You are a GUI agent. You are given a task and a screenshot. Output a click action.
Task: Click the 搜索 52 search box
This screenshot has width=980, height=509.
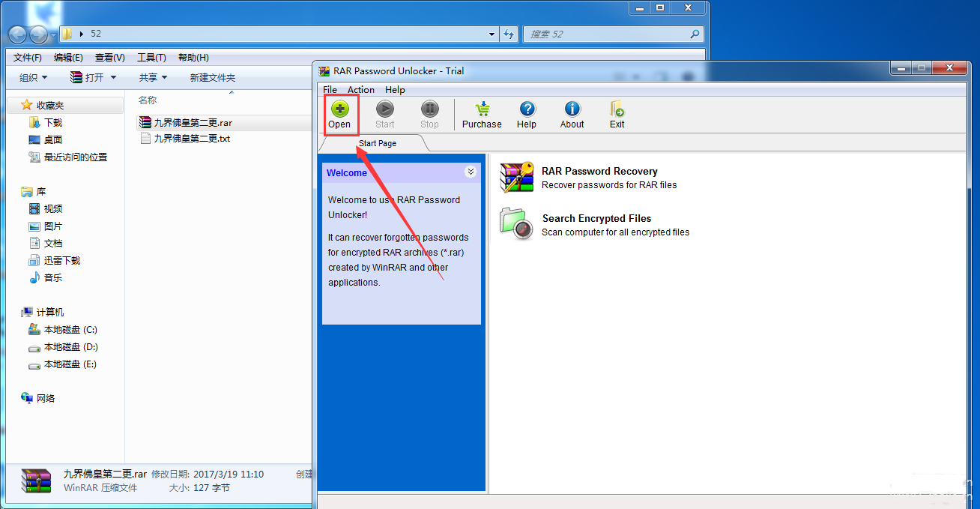pos(613,34)
